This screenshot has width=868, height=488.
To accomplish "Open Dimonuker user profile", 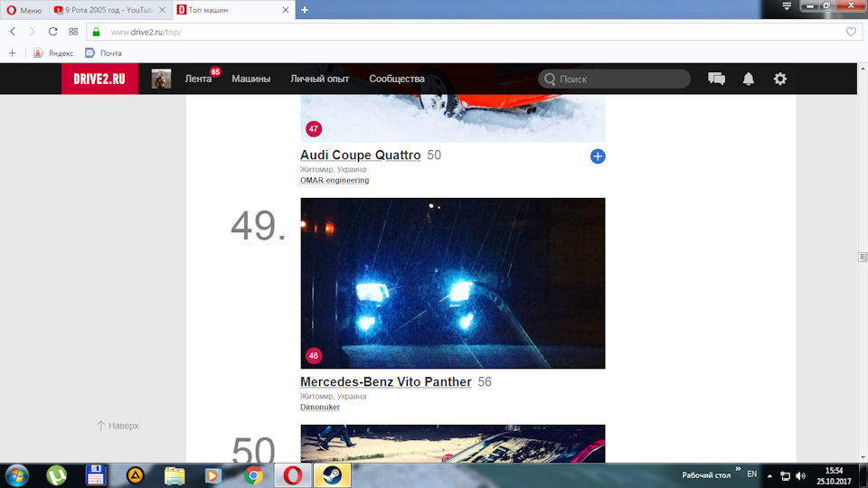I will coord(320,408).
